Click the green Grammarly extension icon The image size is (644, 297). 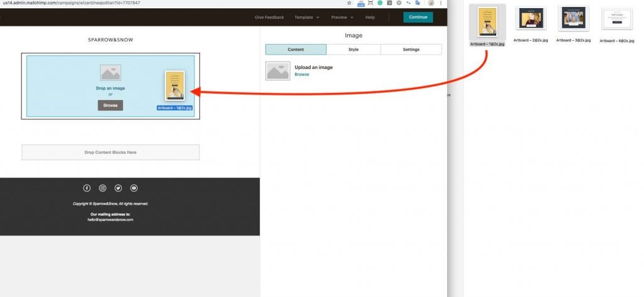(x=380, y=3)
